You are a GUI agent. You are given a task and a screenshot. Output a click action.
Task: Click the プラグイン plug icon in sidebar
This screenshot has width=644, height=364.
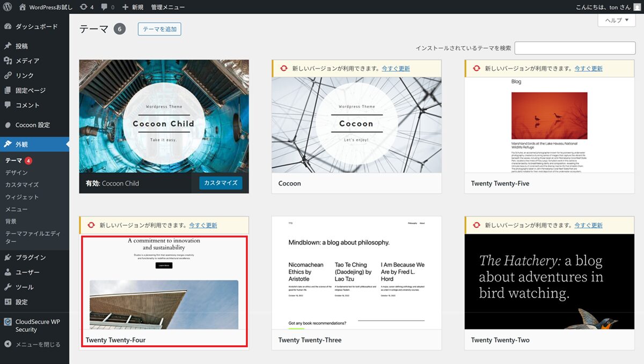pos(8,257)
